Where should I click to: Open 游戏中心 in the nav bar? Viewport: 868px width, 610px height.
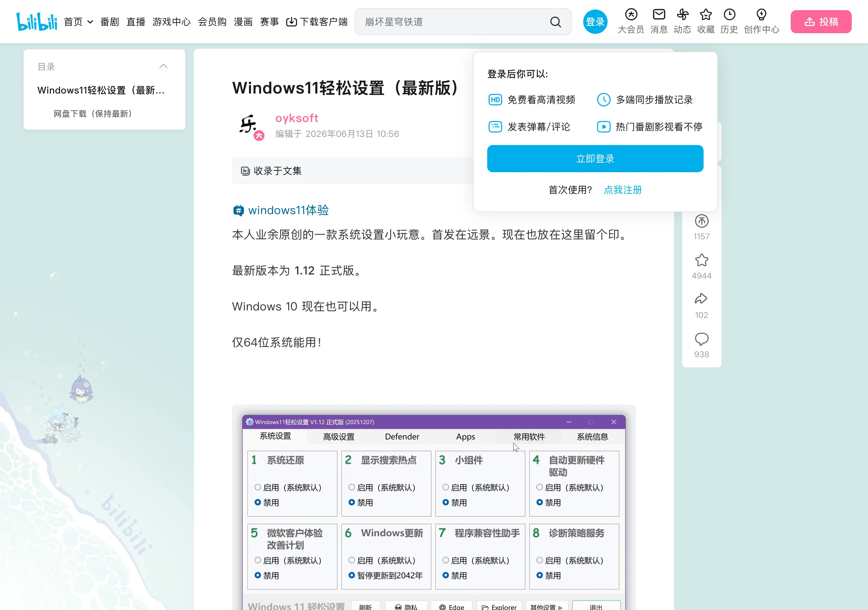[172, 22]
